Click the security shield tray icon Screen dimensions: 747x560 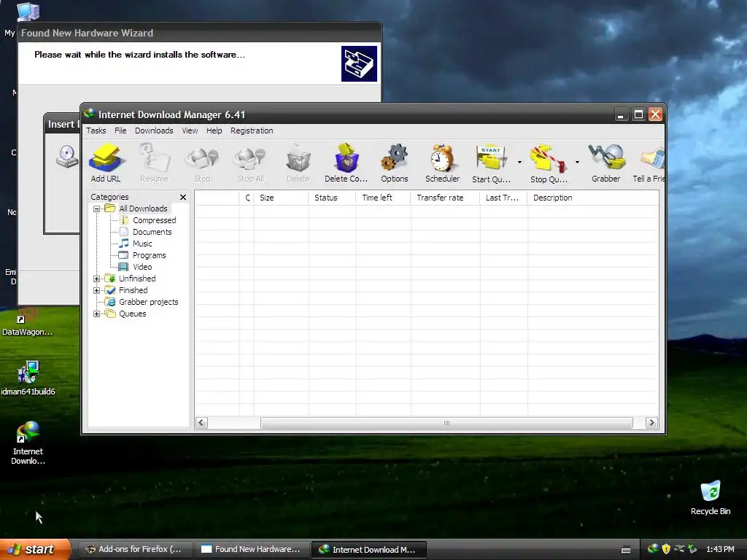(666, 549)
